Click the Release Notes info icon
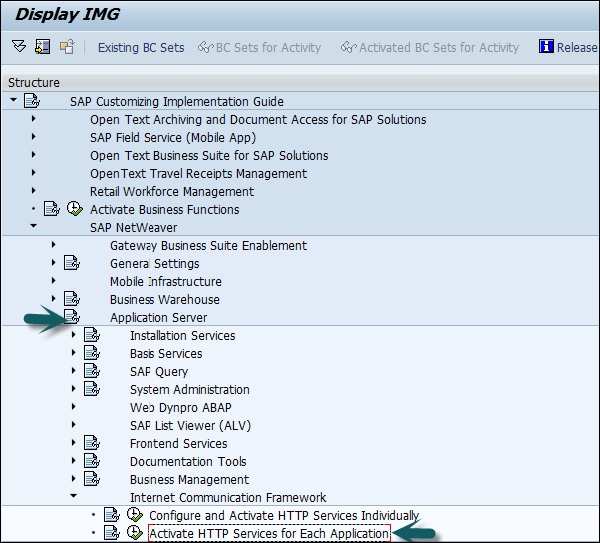Viewport: 600px width, 543px height. tap(546, 47)
